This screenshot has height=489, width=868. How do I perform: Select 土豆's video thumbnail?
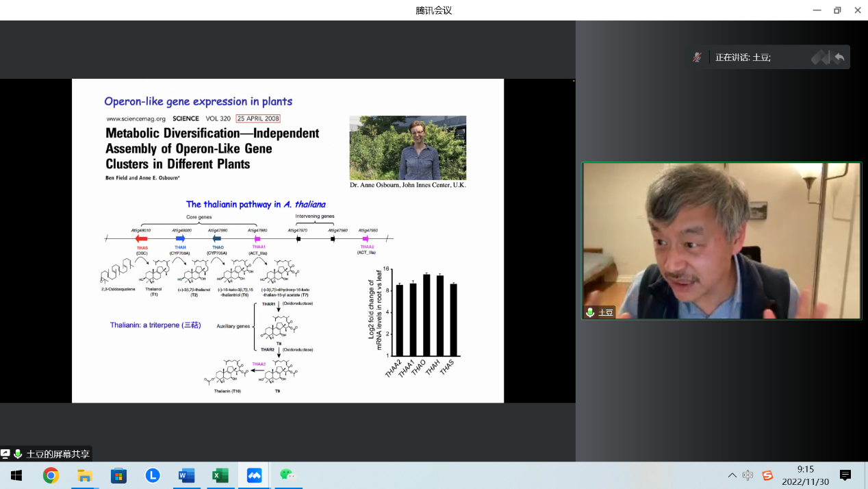pyautogui.click(x=722, y=240)
